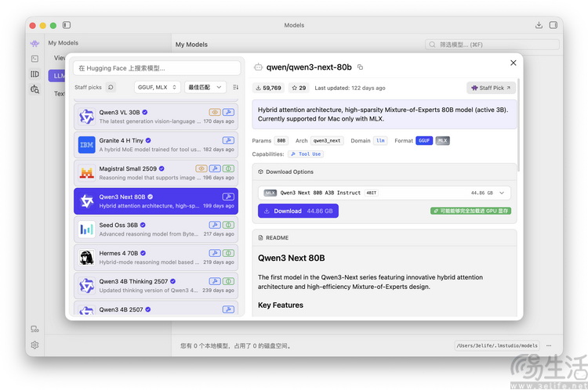Click the IBM logo of Granite 4 H Tiny

(86, 145)
